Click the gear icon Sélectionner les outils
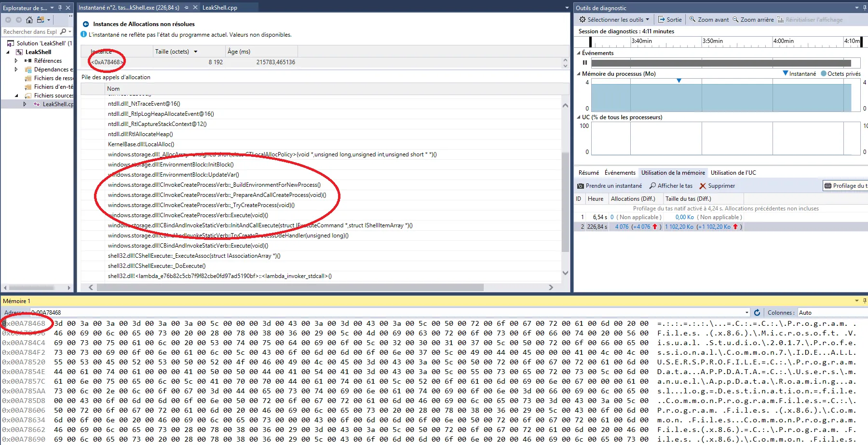 coord(583,20)
